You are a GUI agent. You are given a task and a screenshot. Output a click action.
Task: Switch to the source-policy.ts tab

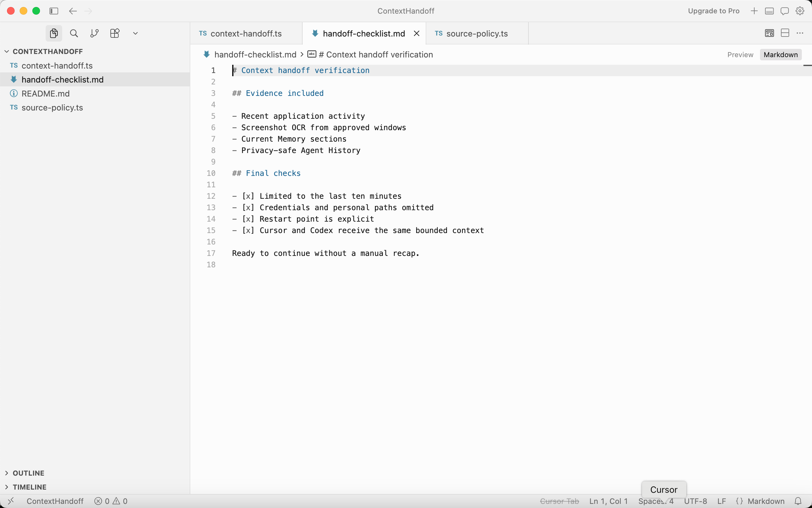[477, 33]
